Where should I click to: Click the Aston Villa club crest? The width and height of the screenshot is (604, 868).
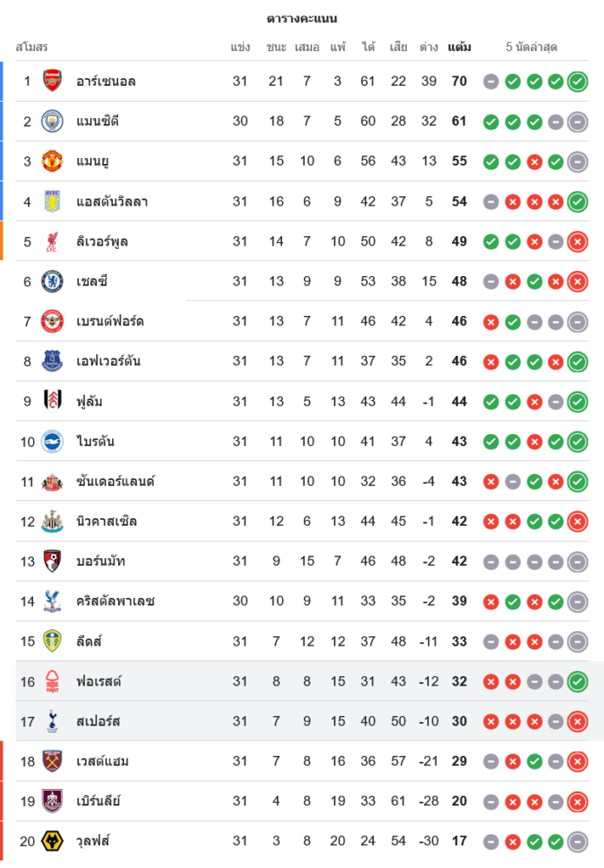point(53,201)
